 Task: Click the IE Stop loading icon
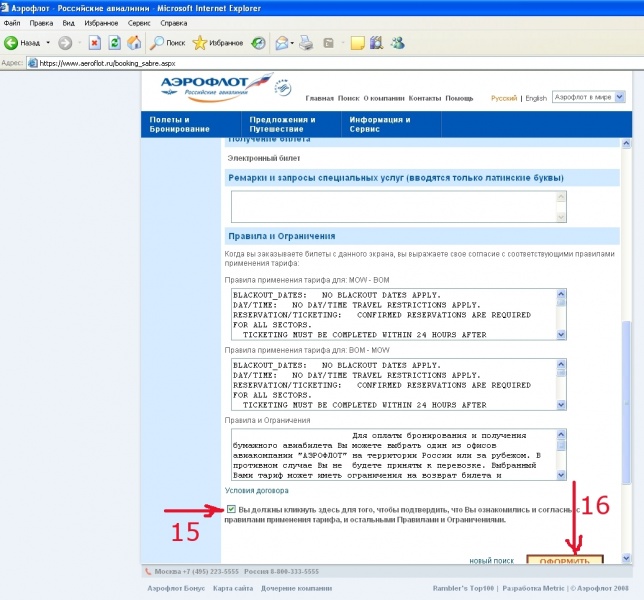tap(95, 43)
